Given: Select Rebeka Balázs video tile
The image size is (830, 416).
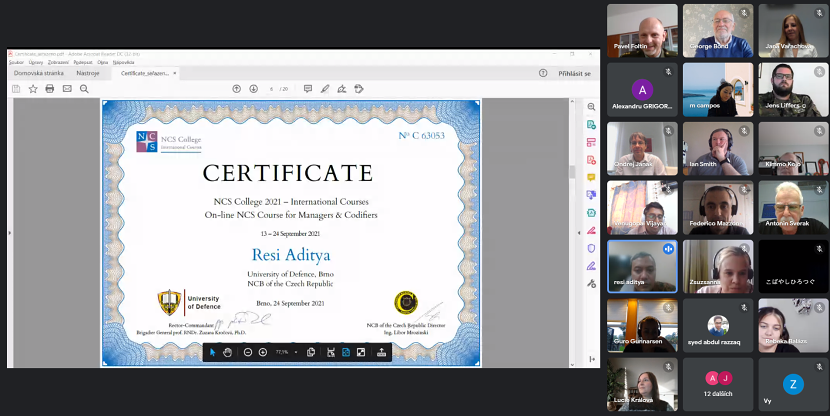Looking at the screenshot, I should pyautogui.click(x=793, y=325).
